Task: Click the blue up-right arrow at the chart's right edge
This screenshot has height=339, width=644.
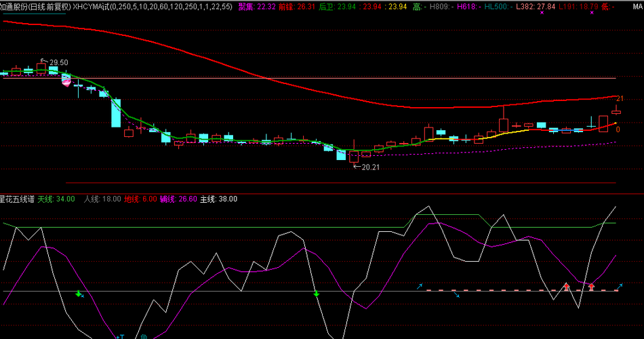Action: tap(620, 285)
